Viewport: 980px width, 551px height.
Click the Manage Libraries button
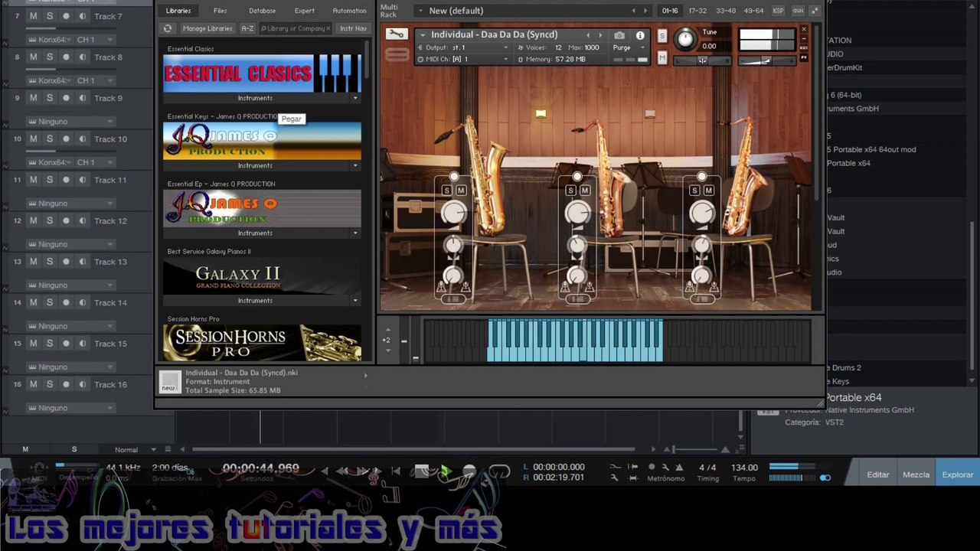coord(207,28)
